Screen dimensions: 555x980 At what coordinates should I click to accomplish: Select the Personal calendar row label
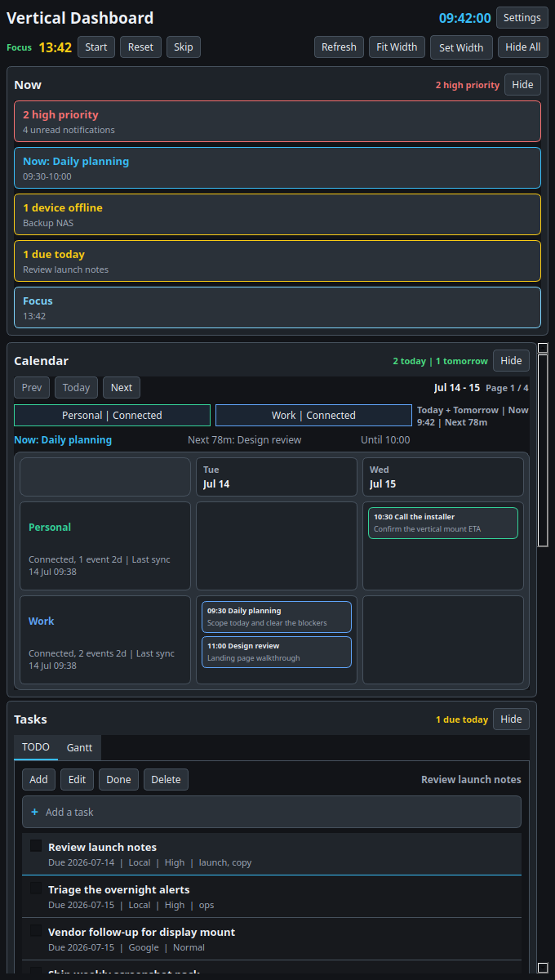(105, 546)
